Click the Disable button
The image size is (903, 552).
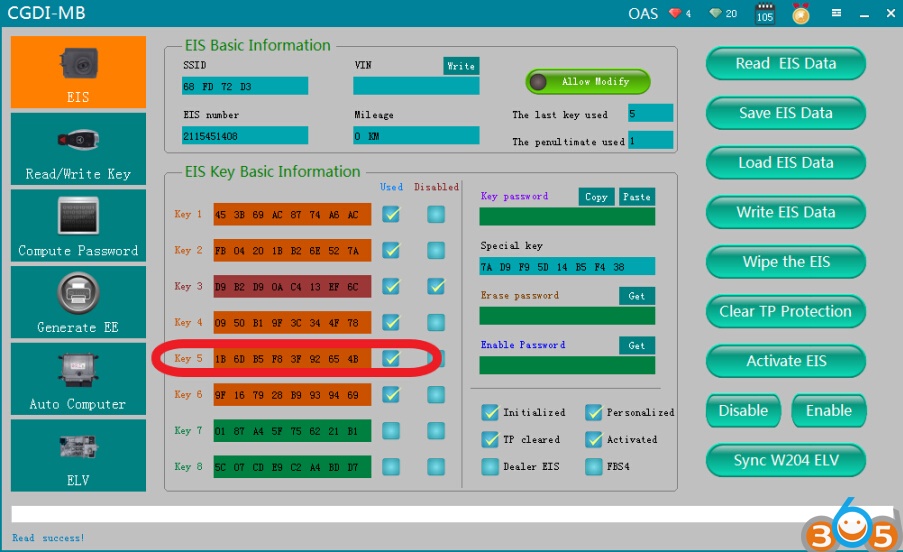[x=743, y=410]
